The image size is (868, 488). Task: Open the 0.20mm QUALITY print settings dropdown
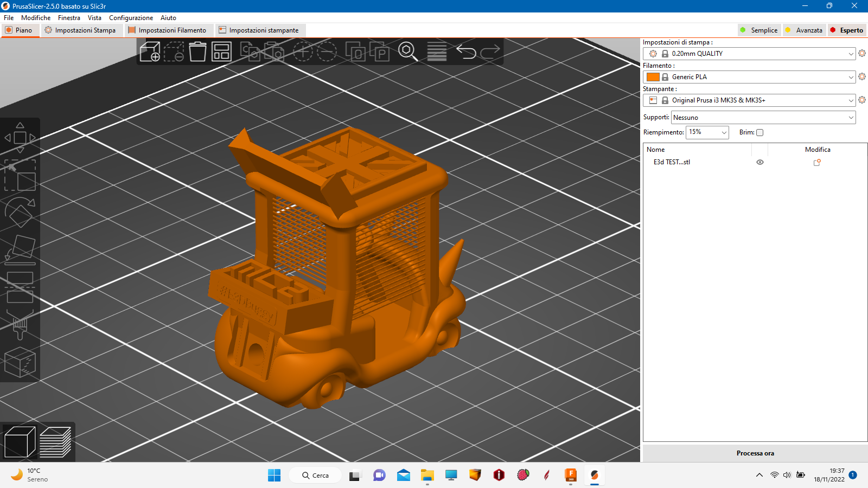click(x=749, y=54)
